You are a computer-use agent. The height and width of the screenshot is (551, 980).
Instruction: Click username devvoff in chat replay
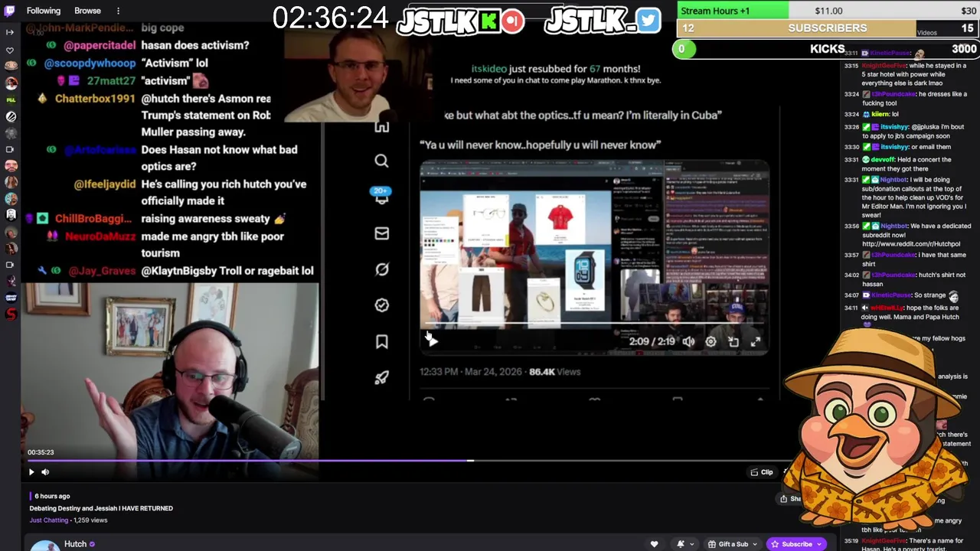coord(883,160)
